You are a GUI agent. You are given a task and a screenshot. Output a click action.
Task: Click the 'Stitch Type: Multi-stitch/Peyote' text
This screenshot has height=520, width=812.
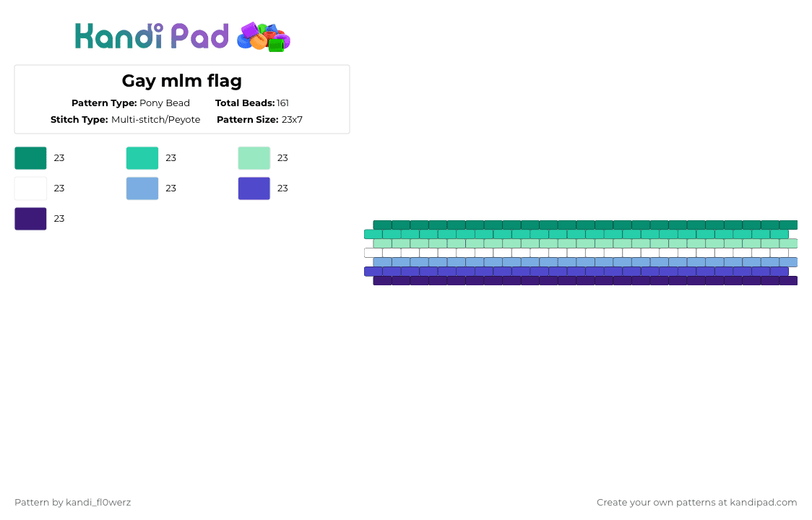coord(125,120)
